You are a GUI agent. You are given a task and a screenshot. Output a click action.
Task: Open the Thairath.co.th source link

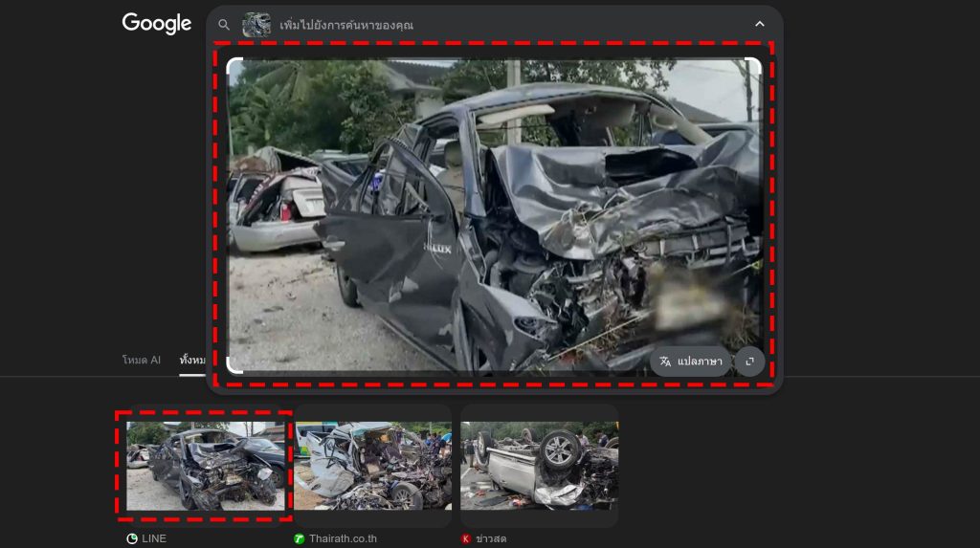[x=343, y=538]
